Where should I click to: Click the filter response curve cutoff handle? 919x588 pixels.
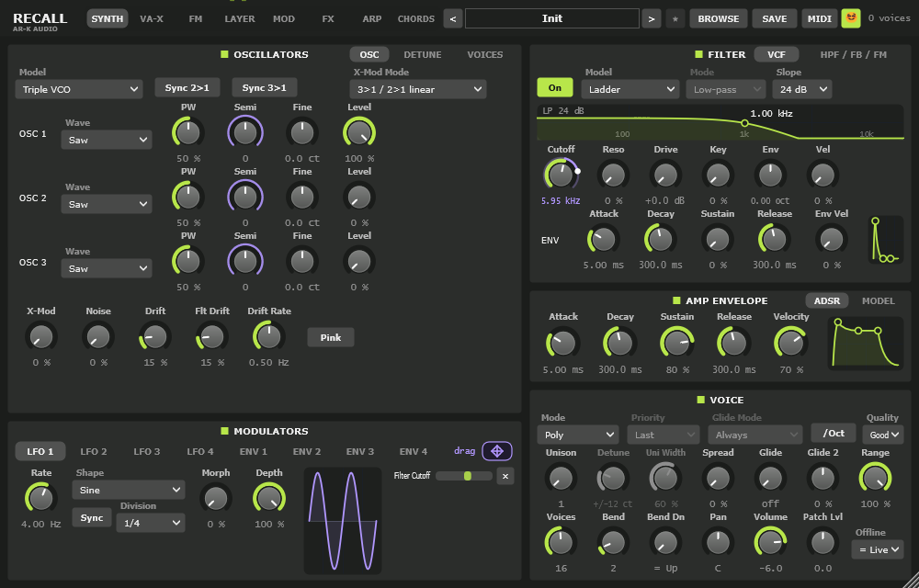coord(744,123)
